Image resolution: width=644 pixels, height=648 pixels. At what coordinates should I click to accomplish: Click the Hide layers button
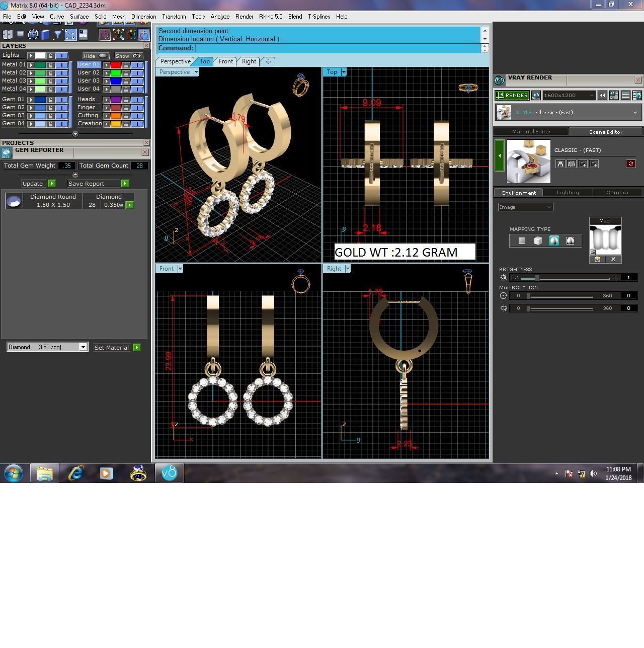[96, 56]
